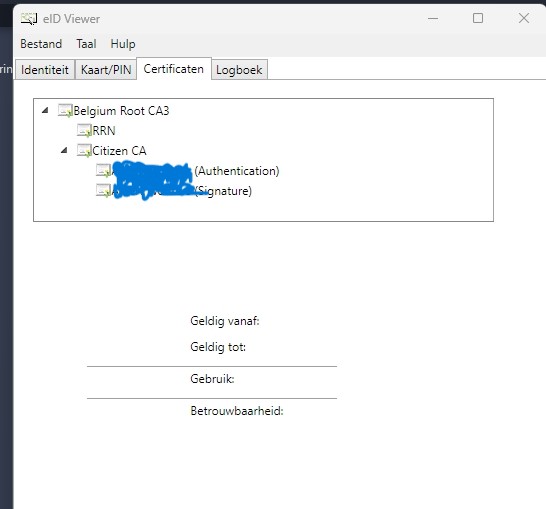Click the eID Viewer title bar icon
546x509 pixels.
[29, 19]
